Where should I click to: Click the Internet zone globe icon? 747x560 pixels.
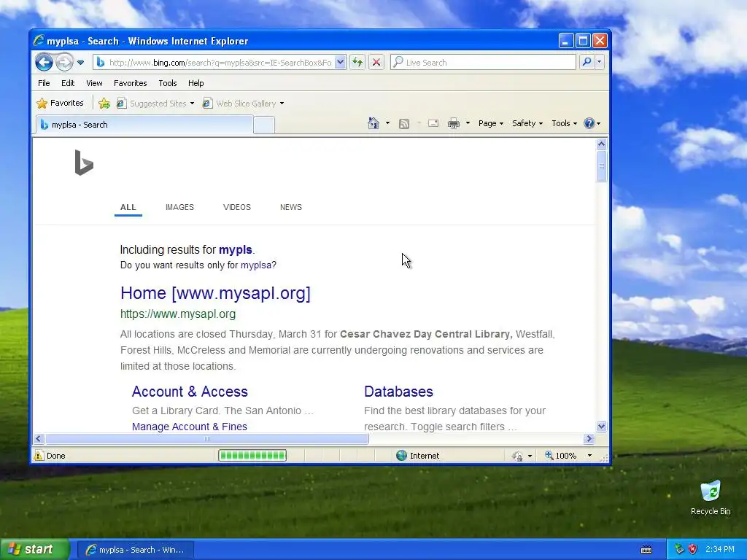point(402,456)
